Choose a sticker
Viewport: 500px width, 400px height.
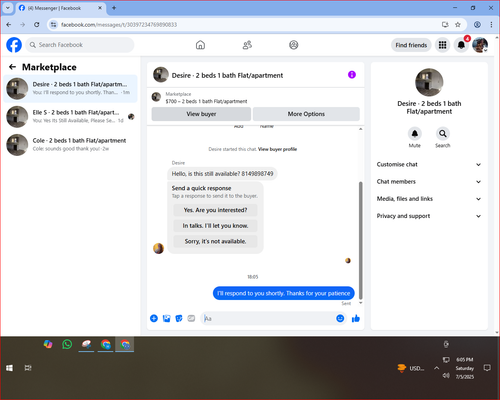tap(179, 318)
